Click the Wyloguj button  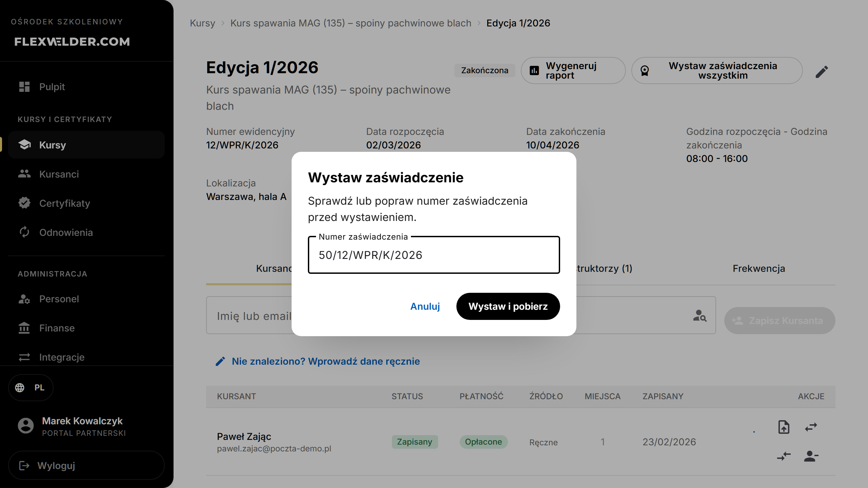86,465
